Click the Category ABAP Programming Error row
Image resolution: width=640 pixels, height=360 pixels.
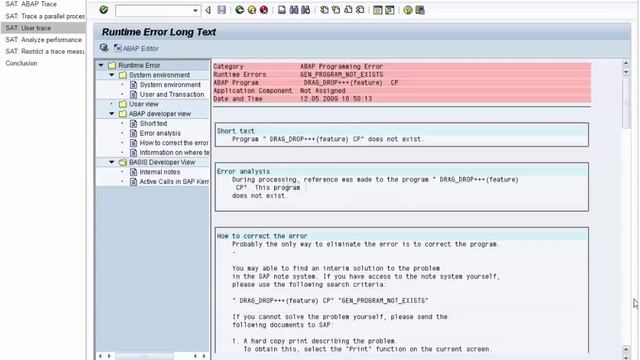(x=402, y=66)
